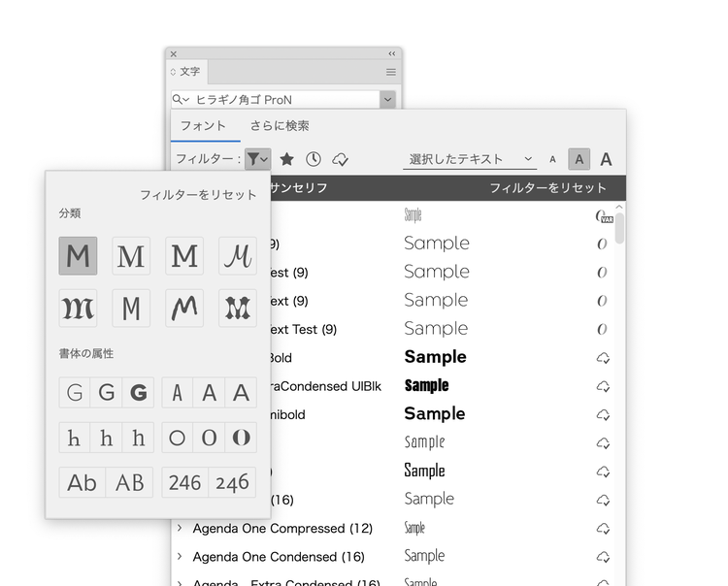Close the Character panel
728x586 pixels.
pos(173,53)
